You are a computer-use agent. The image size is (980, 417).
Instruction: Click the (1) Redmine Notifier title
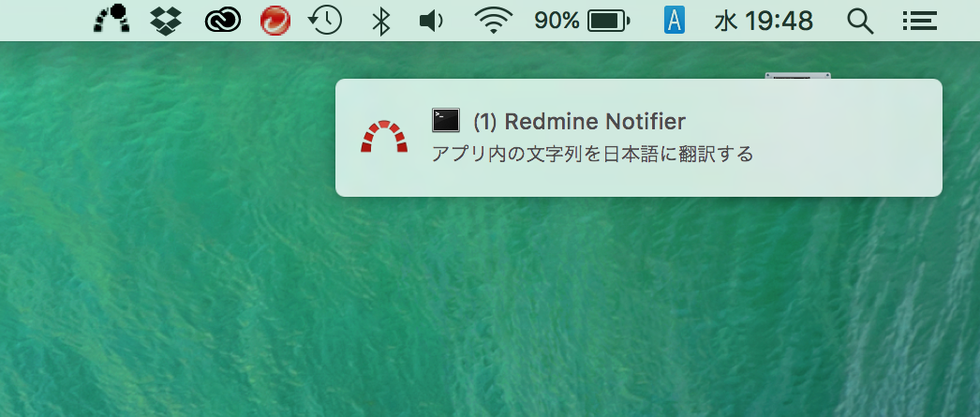[x=579, y=121]
